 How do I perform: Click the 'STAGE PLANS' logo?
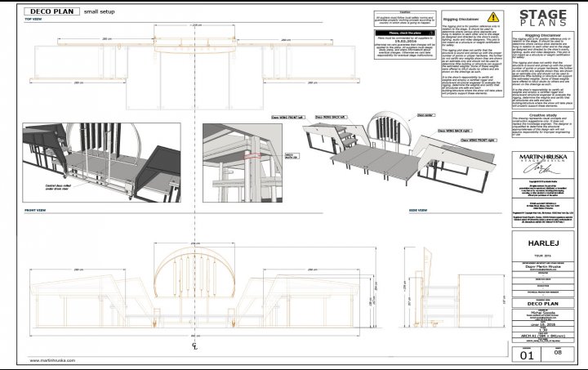(x=542, y=18)
